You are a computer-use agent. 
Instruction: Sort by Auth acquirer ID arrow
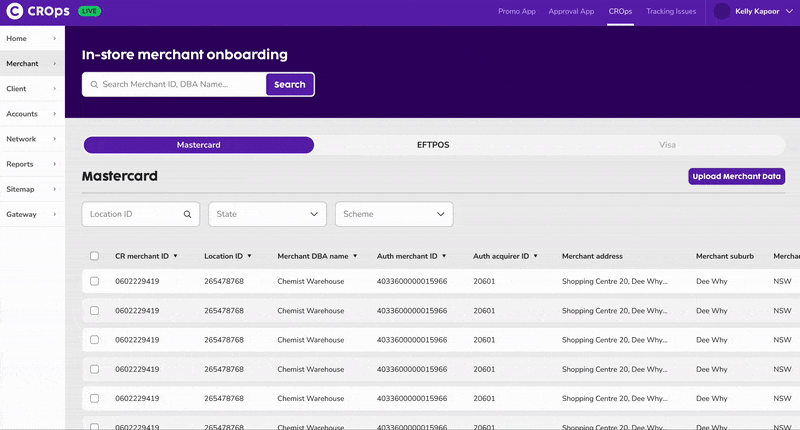pos(535,256)
